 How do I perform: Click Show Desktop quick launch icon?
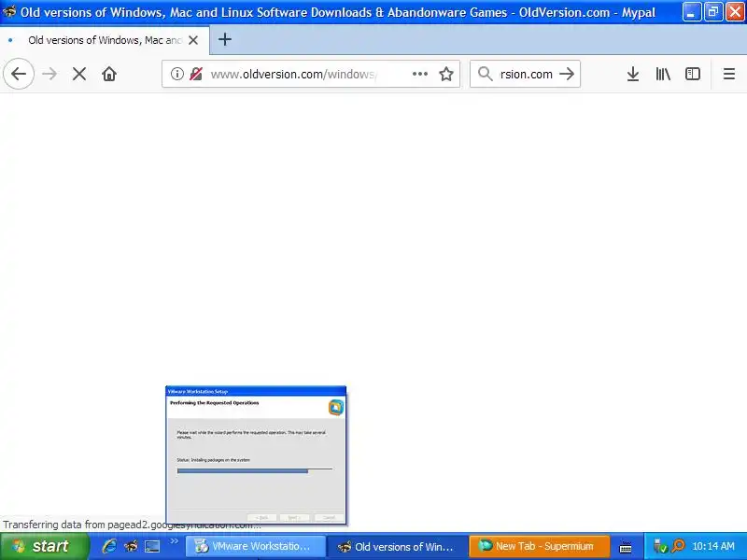click(x=152, y=546)
